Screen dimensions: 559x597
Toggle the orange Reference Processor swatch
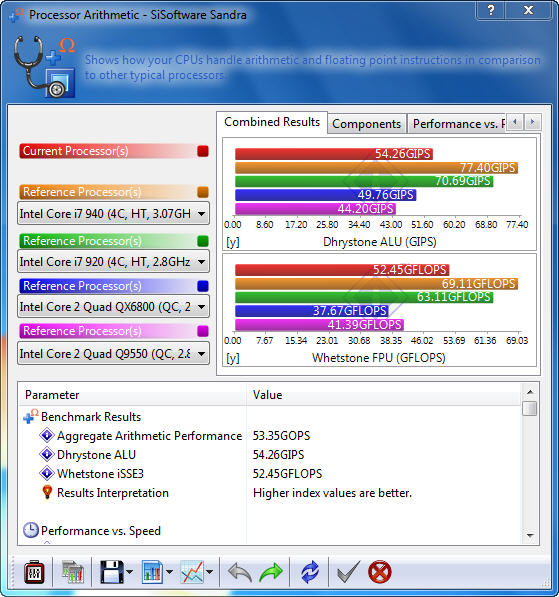click(203, 192)
